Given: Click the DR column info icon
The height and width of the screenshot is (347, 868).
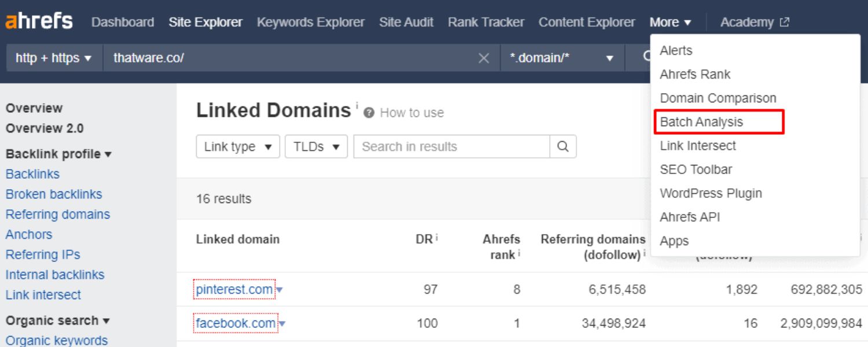Looking at the screenshot, I should coord(437,236).
